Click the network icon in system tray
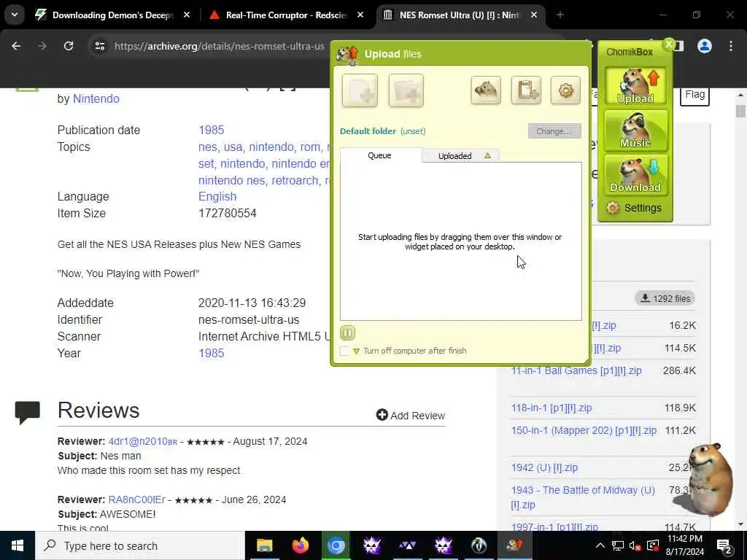The height and width of the screenshot is (560, 747). tap(617, 545)
